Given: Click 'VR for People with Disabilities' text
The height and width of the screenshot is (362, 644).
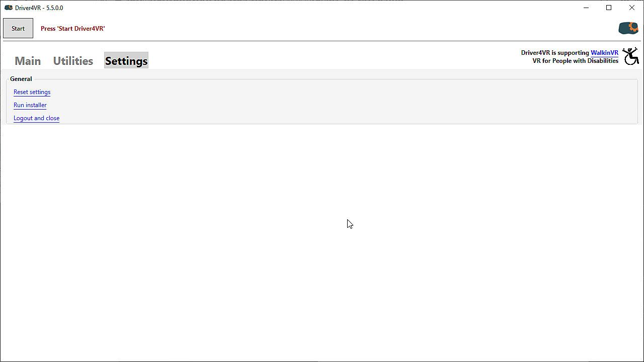Looking at the screenshot, I should (575, 61).
